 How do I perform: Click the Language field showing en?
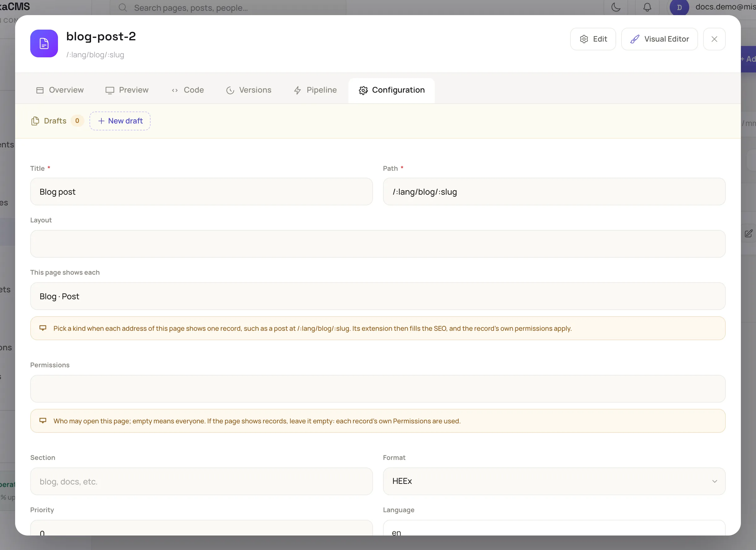pos(554,528)
